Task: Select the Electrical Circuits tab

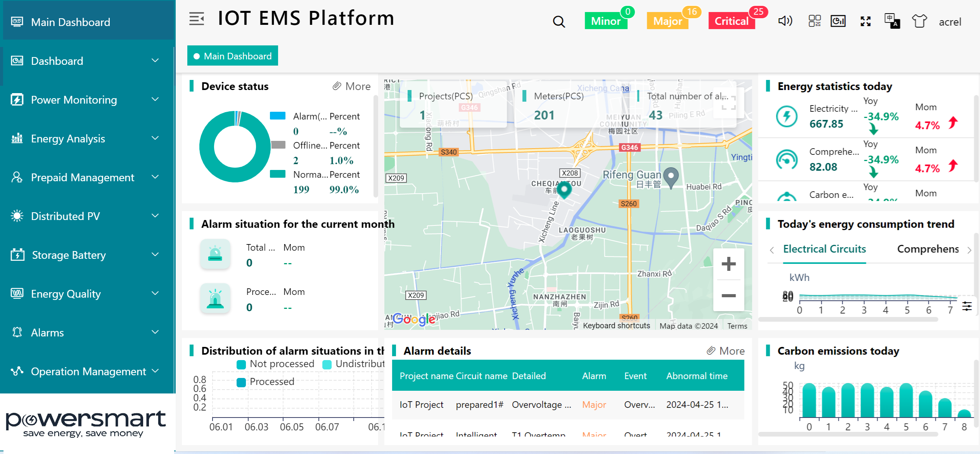Action: (824, 249)
